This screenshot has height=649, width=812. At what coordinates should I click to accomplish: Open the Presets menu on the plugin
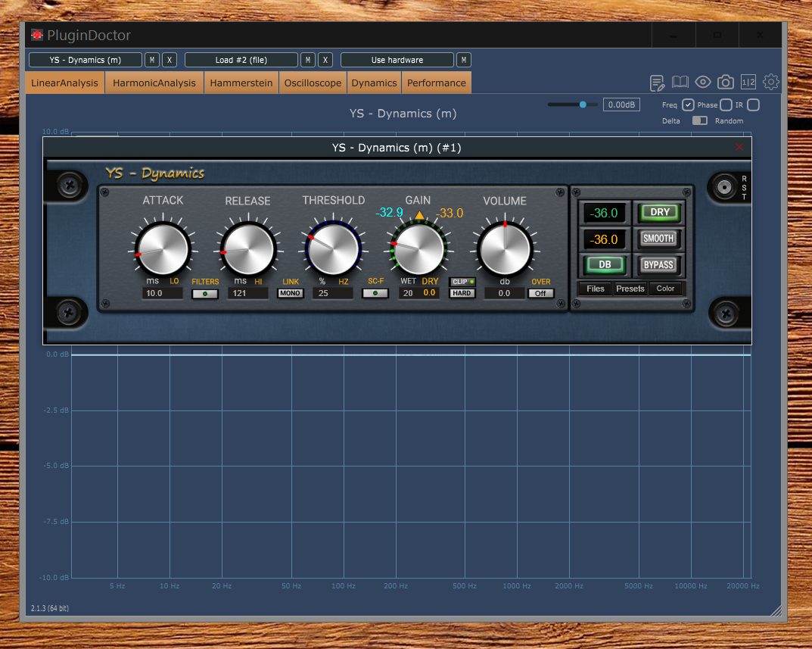(x=630, y=289)
